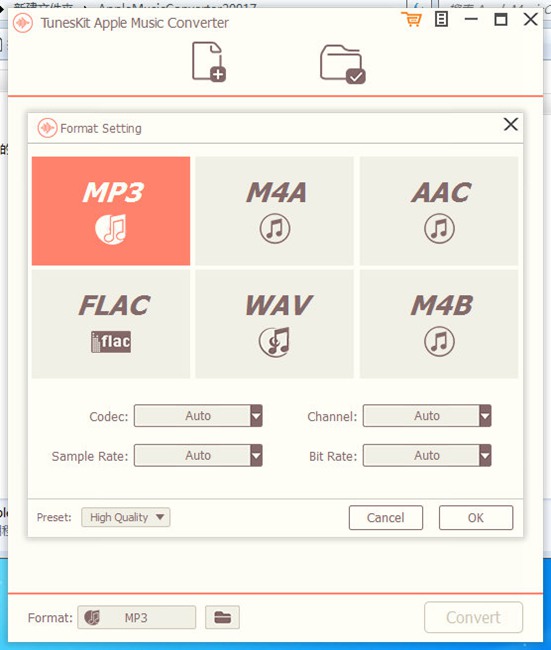The width and height of the screenshot is (551, 650).
Task: Choose the FLAC format tile
Action: 111,324
